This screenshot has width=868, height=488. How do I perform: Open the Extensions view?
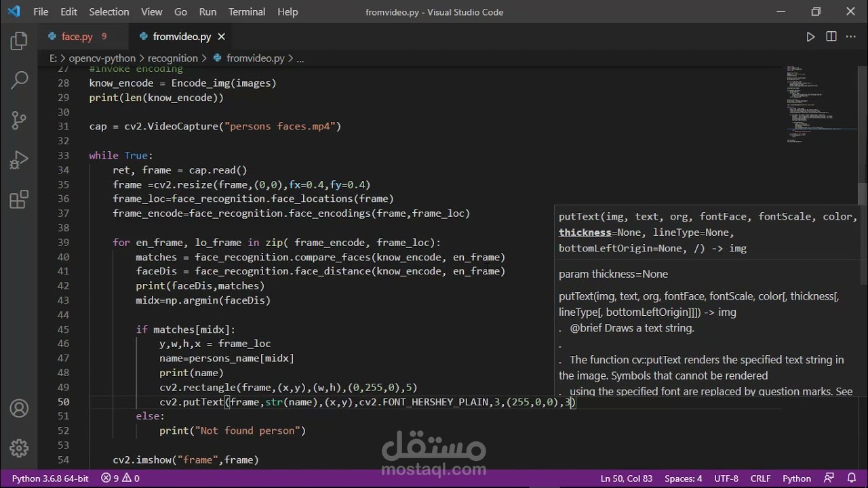tap(19, 199)
